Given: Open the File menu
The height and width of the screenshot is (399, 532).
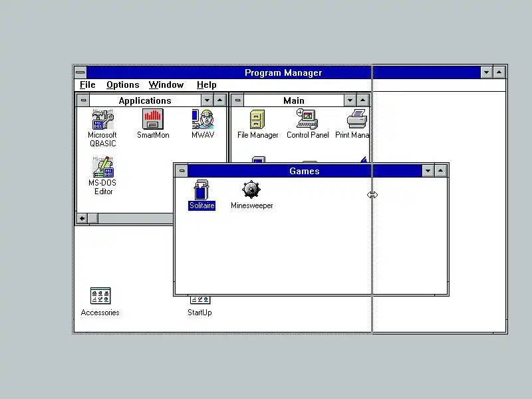Looking at the screenshot, I should (x=88, y=85).
